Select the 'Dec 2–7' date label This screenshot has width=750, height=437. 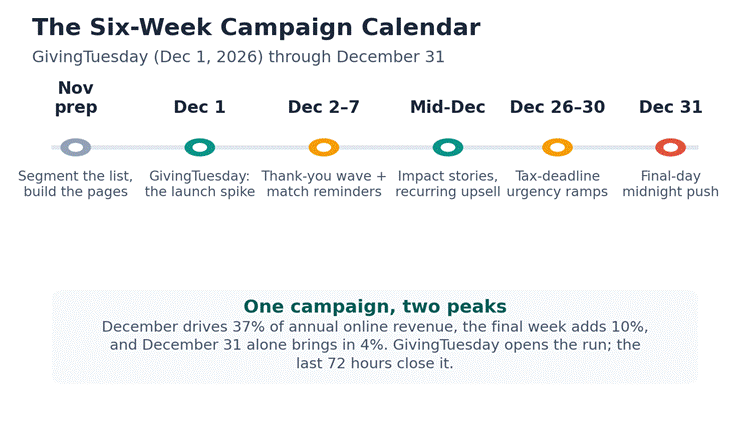click(324, 107)
